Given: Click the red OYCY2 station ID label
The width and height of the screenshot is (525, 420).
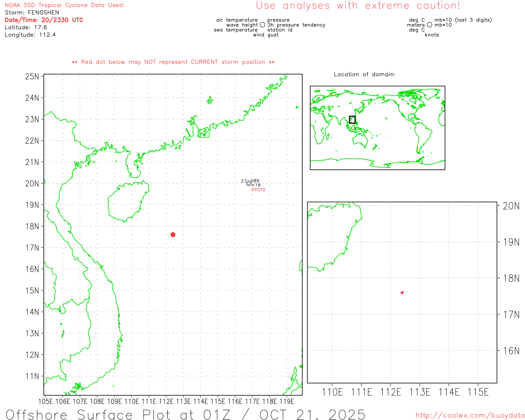Looking at the screenshot, I should pyautogui.click(x=258, y=190).
